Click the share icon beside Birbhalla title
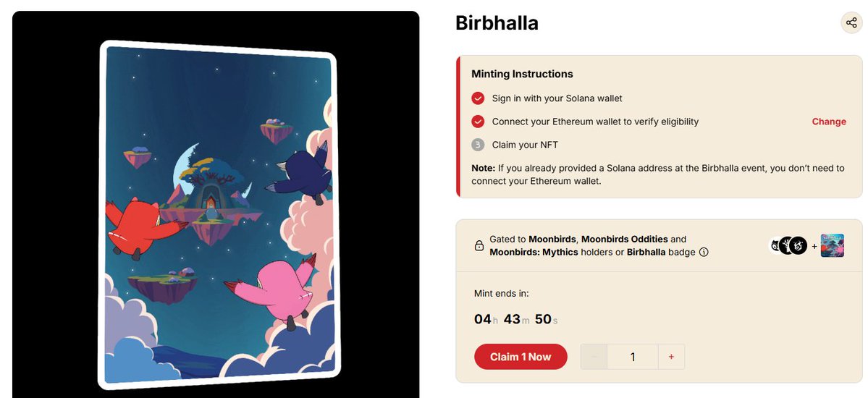Viewport: 868px width, 398px height. (x=851, y=22)
